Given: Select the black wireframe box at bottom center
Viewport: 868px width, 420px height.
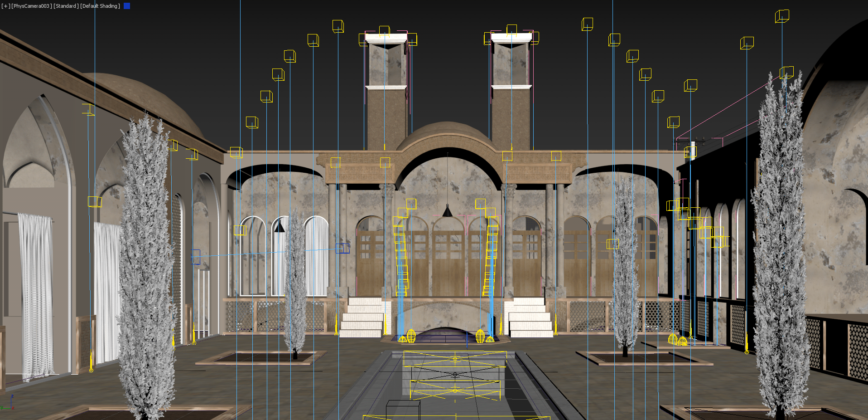Looking at the screenshot, I should coord(402,410).
